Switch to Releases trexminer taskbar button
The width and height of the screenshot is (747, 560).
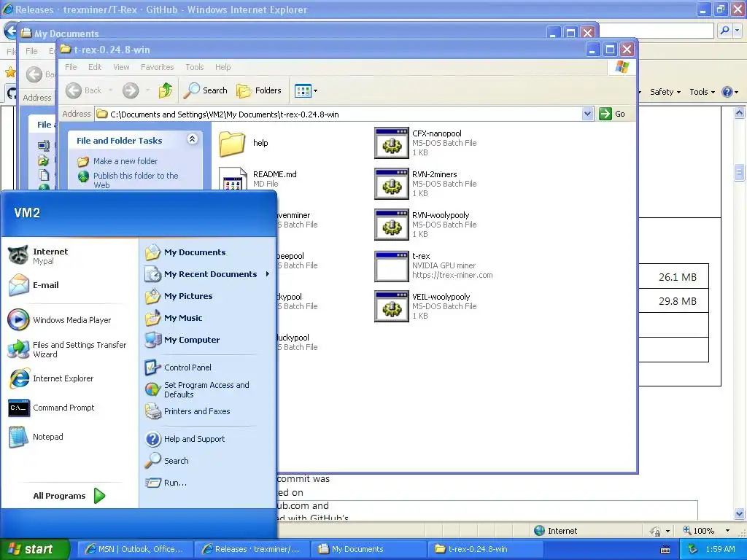(252, 549)
